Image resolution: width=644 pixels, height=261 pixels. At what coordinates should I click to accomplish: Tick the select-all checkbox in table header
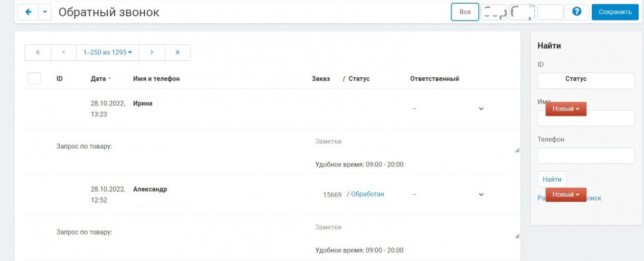tap(35, 78)
